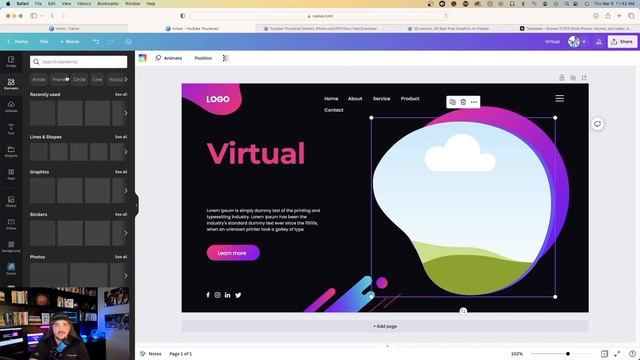Click the Safari reload icon in the address bar
Image resolution: width=640 pixels, height=360 pixels.
446,16
